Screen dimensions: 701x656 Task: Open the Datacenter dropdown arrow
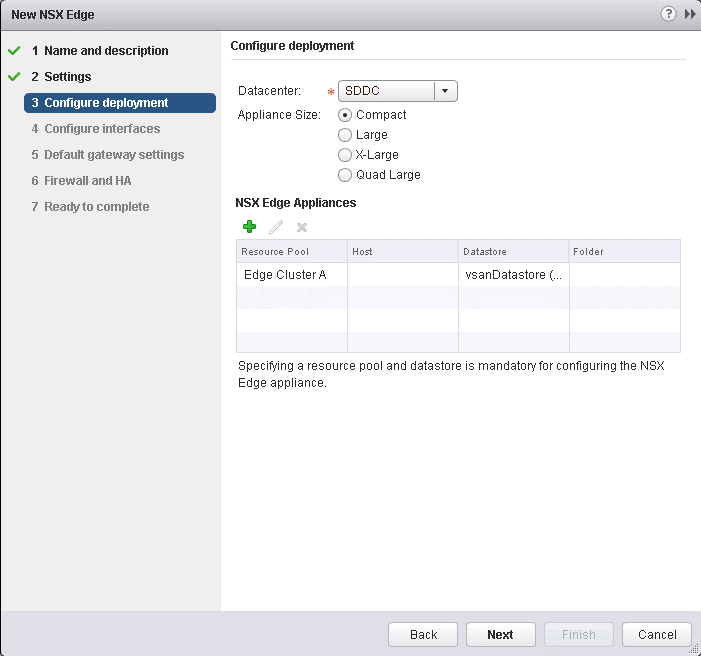point(446,91)
